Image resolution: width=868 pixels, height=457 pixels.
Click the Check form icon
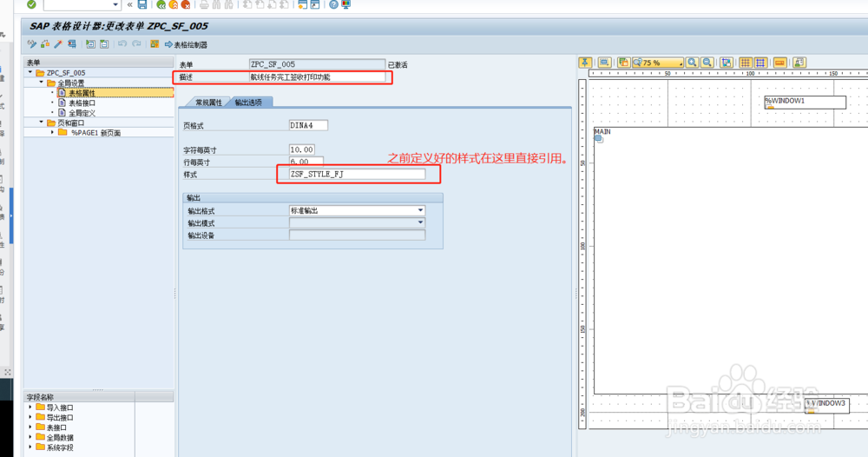tap(45, 43)
